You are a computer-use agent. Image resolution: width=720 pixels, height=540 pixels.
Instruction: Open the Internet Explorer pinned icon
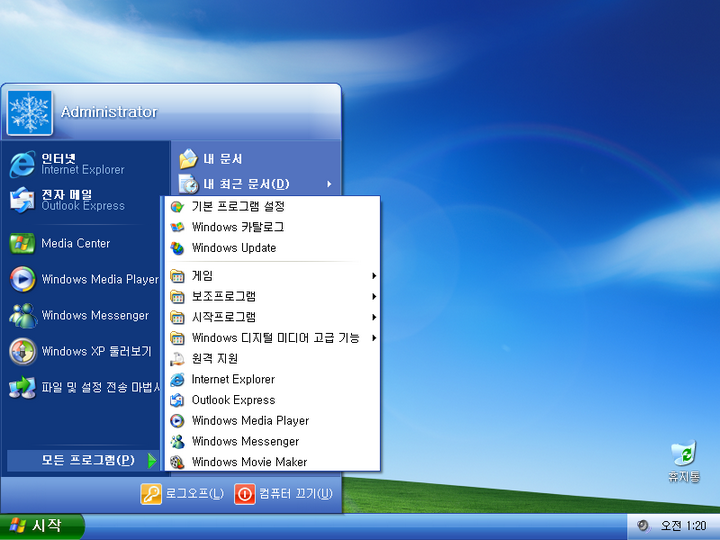(x=22, y=164)
